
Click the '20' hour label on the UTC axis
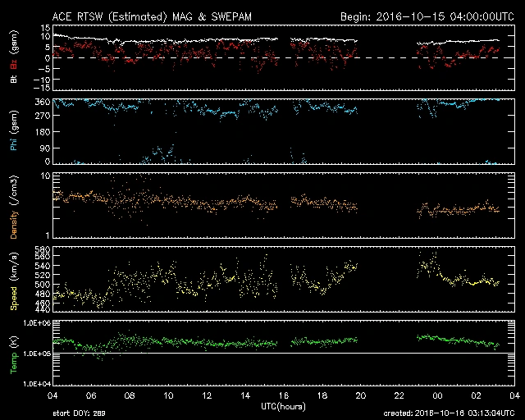coord(361,395)
